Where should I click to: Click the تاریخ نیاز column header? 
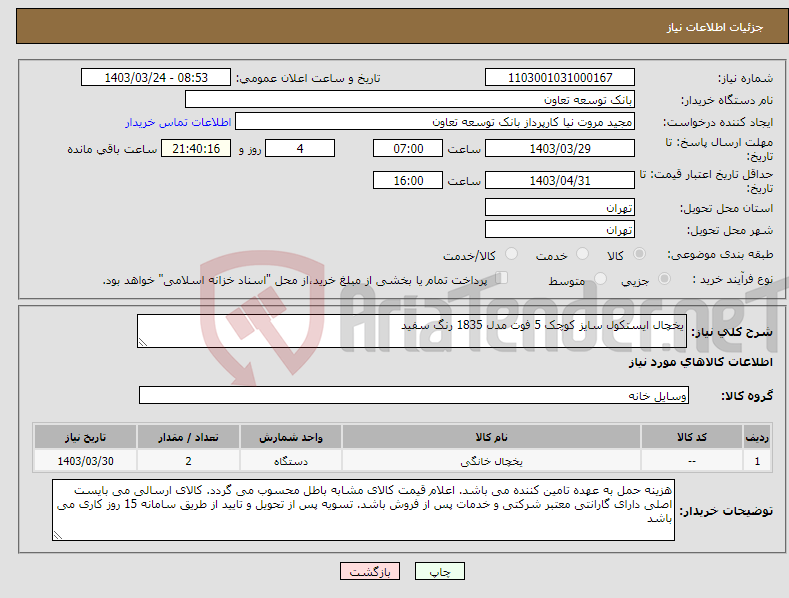pos(86,437)
